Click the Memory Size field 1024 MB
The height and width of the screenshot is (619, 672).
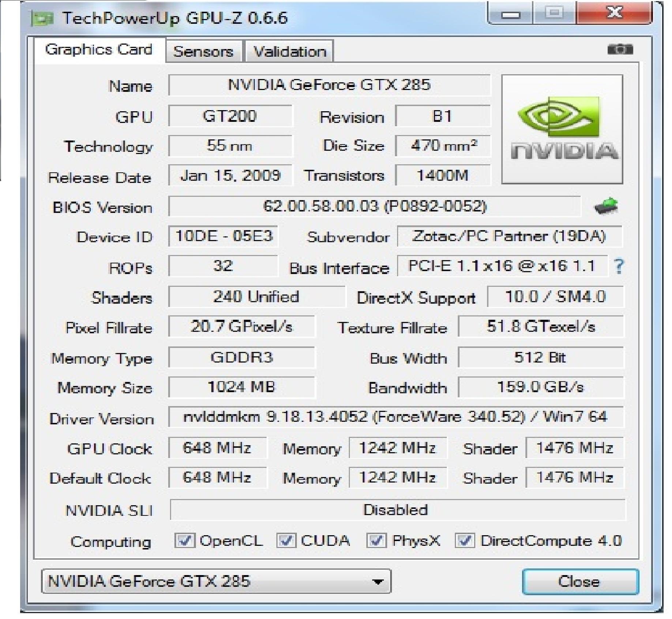[x=241, y=387]
